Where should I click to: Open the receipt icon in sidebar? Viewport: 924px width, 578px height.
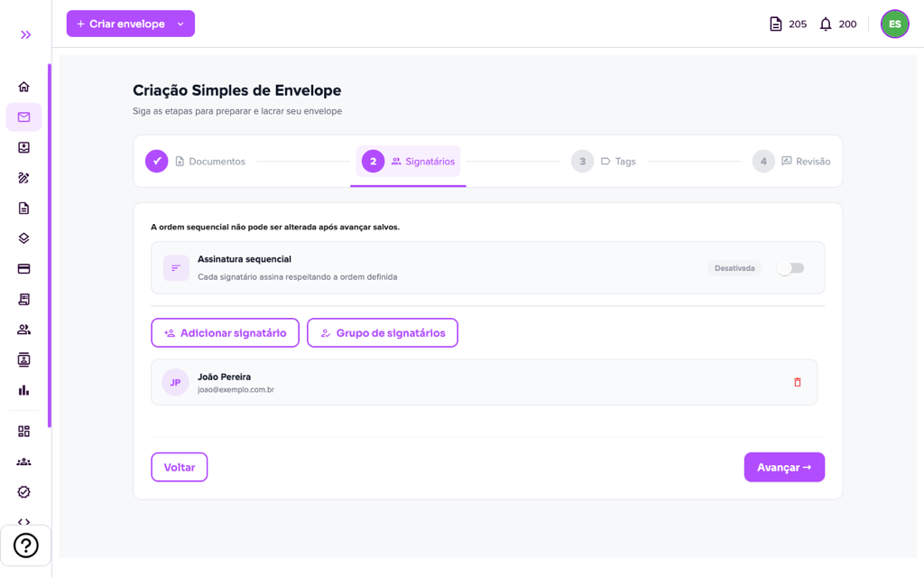click(23, 299)
